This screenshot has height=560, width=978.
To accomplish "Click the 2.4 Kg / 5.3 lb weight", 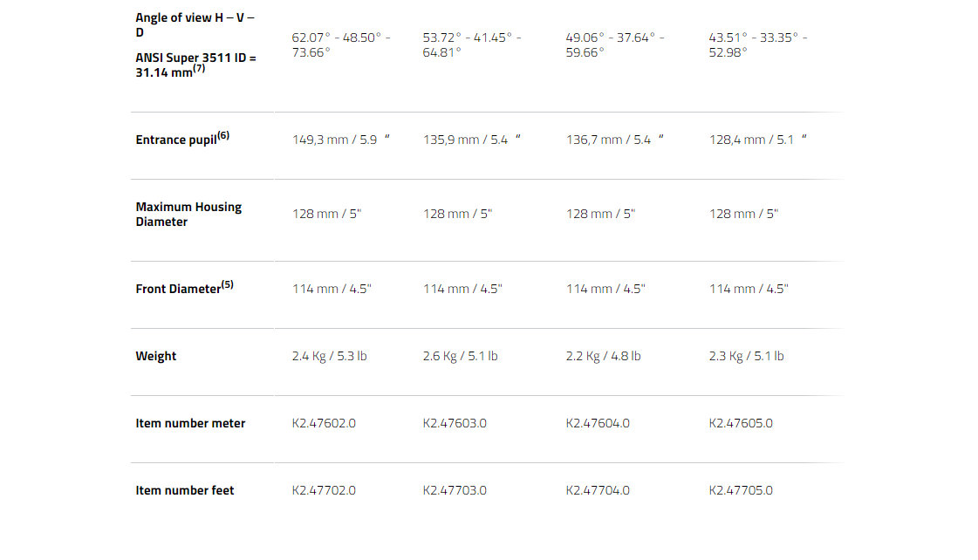I will [x=329, y=356].
